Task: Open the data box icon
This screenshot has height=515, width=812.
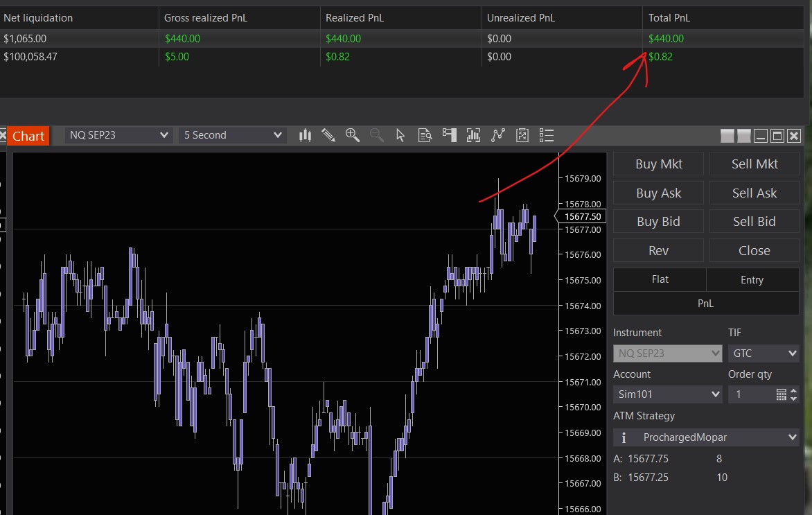Action: pyautogui.click(x=425, y=135)
